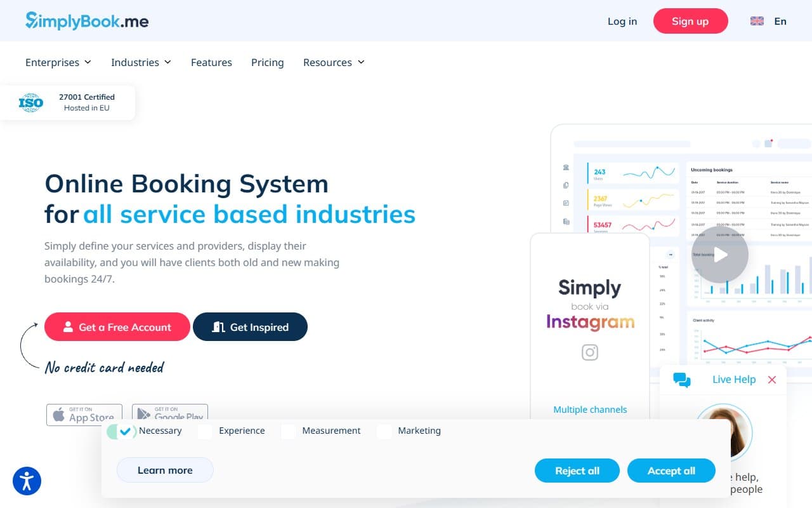Click the SimplyBook.me logo

86,20
